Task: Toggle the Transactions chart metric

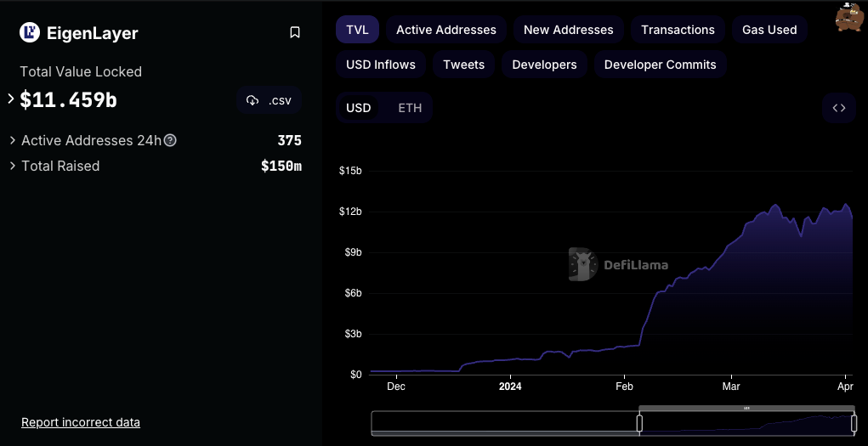Action: click(x=678, y=30)
